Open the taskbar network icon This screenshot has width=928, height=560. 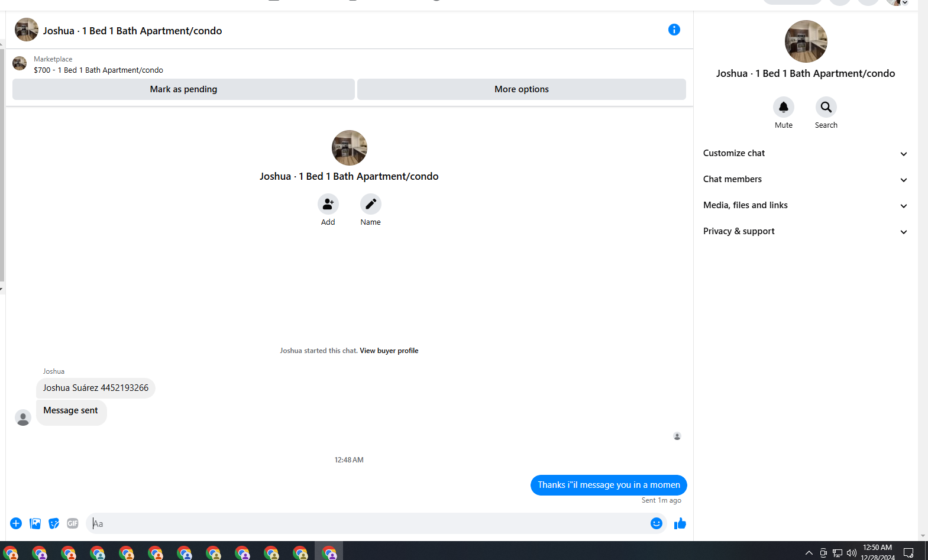click(838, 553)
